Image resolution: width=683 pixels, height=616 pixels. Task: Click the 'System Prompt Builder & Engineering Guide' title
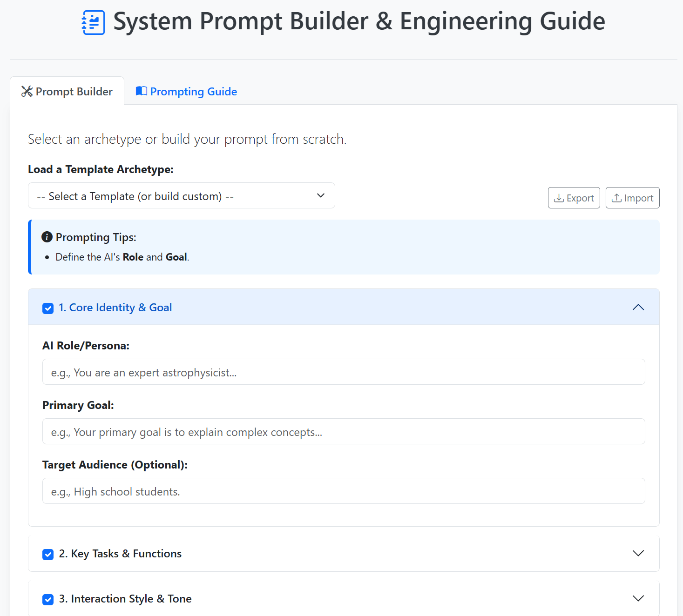coord(359,21)
